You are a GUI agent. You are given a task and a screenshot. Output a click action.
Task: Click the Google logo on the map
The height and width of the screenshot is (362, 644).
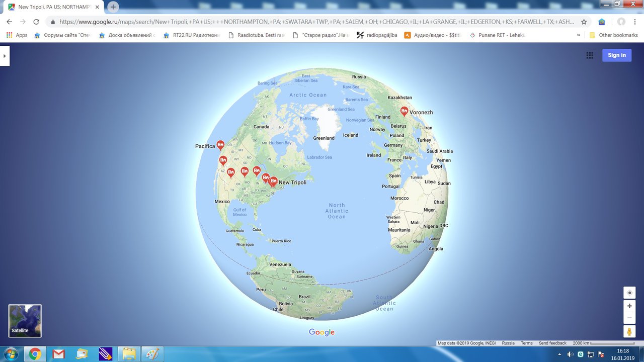[x=322, y=332]
